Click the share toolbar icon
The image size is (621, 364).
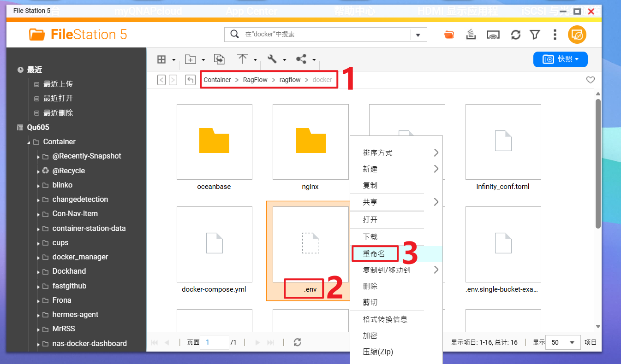coord(301,59)
